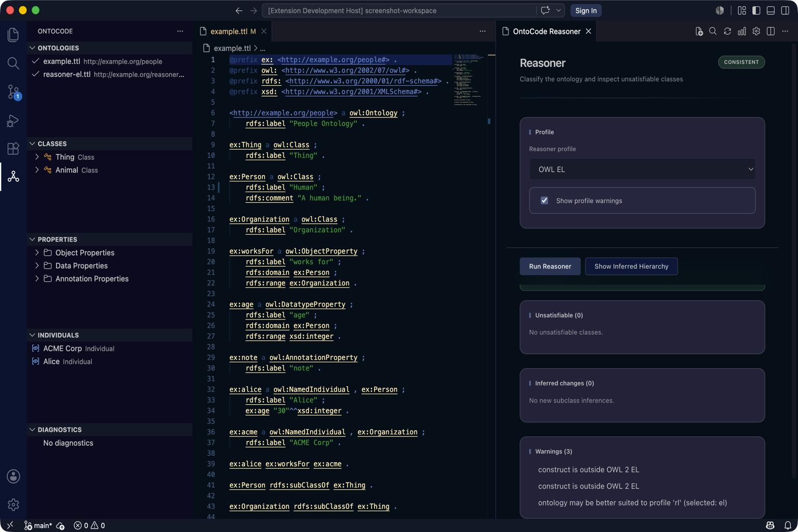Open the Reasoner profile OWL EL dropdown
Image resolution: width=798 pixels, height=532 pixels.
(x=642, y=169)
